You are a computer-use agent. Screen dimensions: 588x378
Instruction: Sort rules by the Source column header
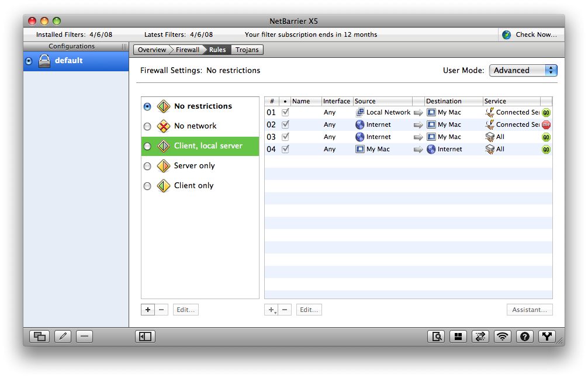pos(383,101)
